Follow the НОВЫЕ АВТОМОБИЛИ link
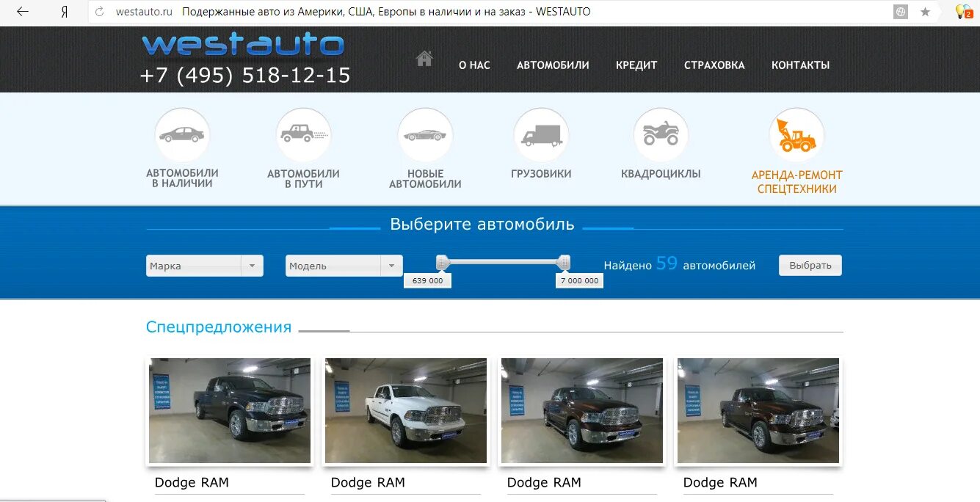The height and width of the screenshot is (502, 980). [x=425, y=178]
